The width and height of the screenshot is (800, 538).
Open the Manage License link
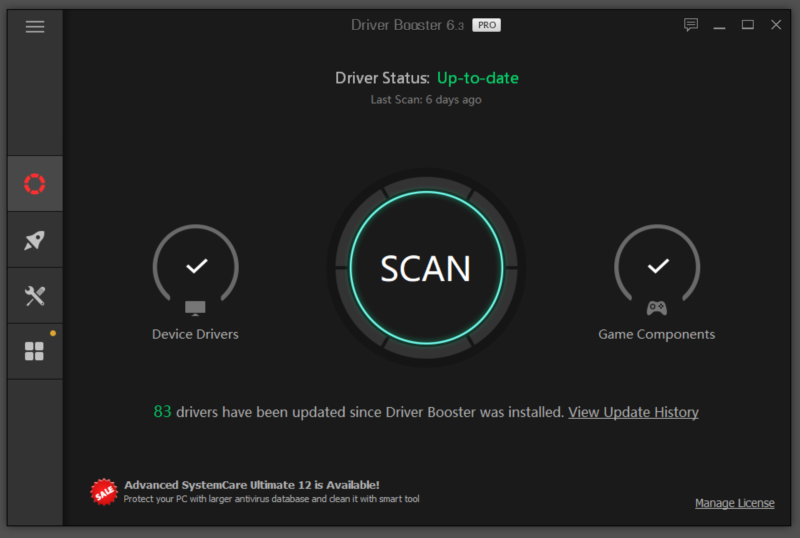(x=734, y=503)
